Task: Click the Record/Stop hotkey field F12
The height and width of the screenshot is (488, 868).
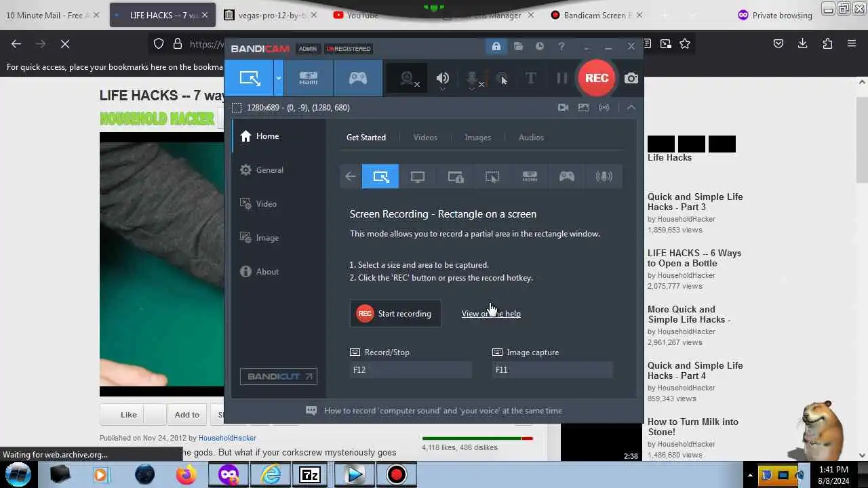Action: [411, 370]
